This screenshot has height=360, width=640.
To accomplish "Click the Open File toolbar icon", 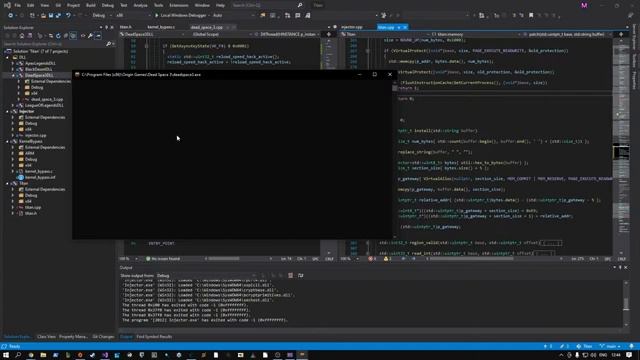I will [x=43, y=16].
